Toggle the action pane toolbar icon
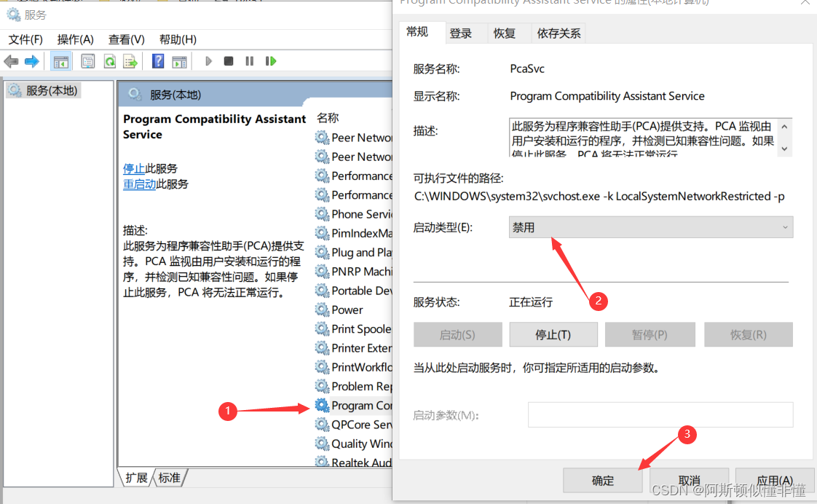Screen dimensions: 817x504 coord(179,61)
